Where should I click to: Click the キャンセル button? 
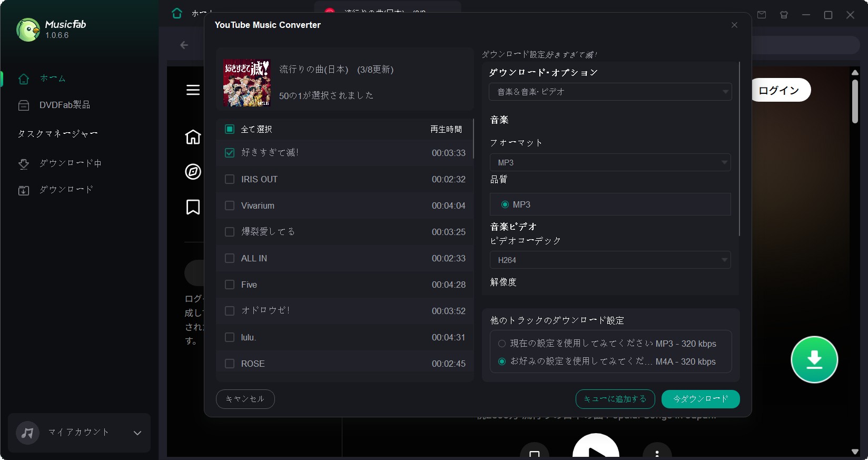(245, 399)
